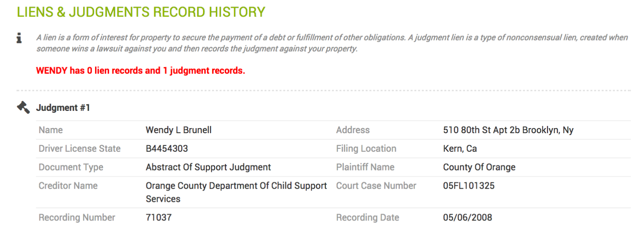Click the Kern, Ca filing location

460,148
